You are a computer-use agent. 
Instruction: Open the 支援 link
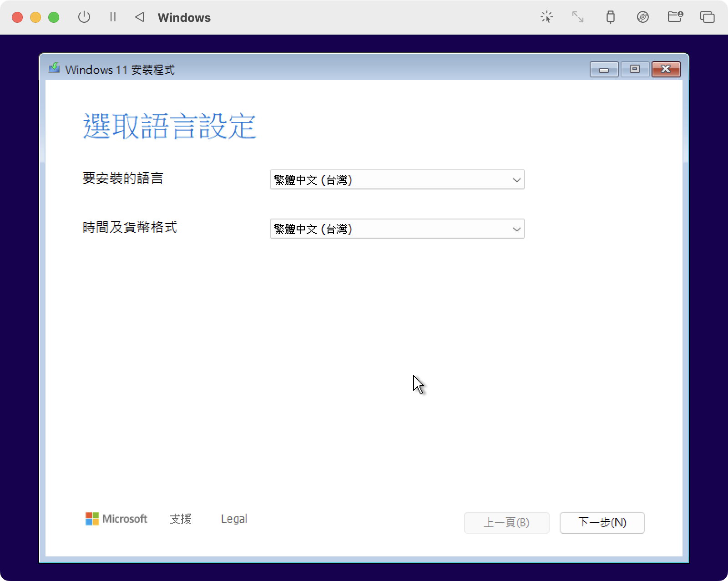tap(181, 519)
